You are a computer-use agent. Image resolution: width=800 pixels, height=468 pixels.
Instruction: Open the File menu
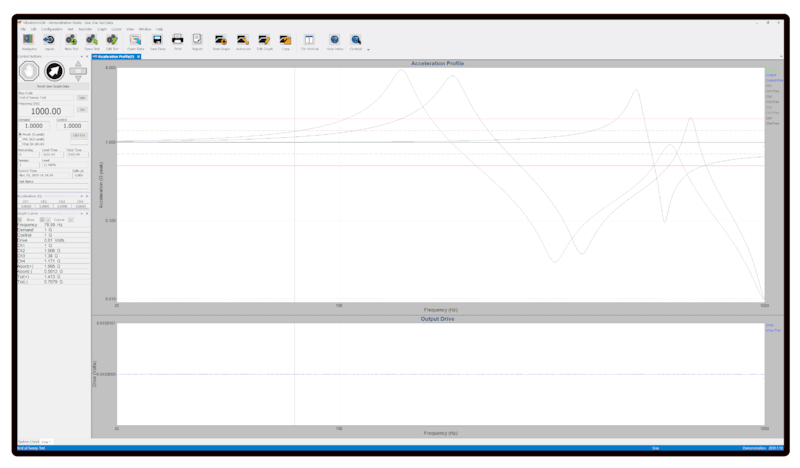coord(23,29)
